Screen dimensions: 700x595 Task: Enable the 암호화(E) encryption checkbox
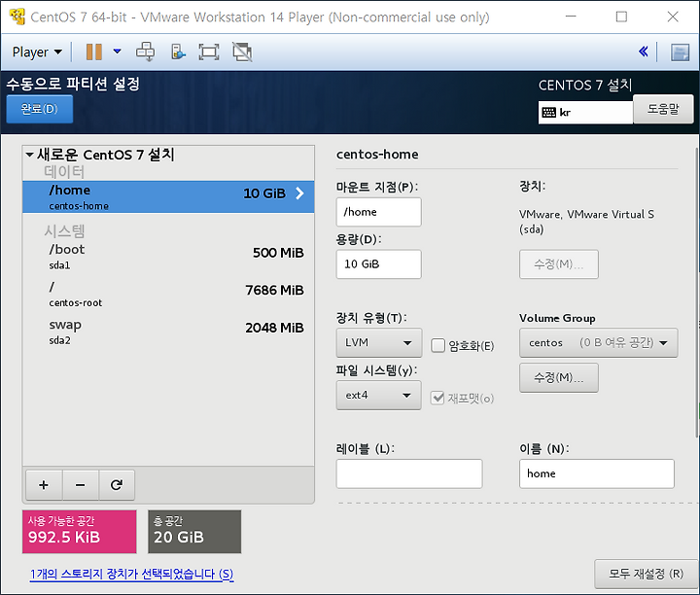click(x=437, y=345)
